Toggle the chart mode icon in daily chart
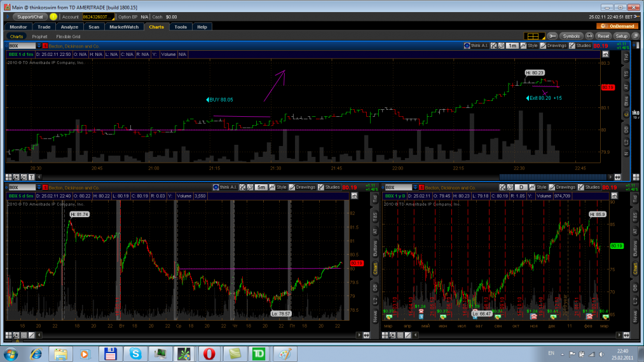Screen dimensions: 644x362 click(x=614, y=196)
